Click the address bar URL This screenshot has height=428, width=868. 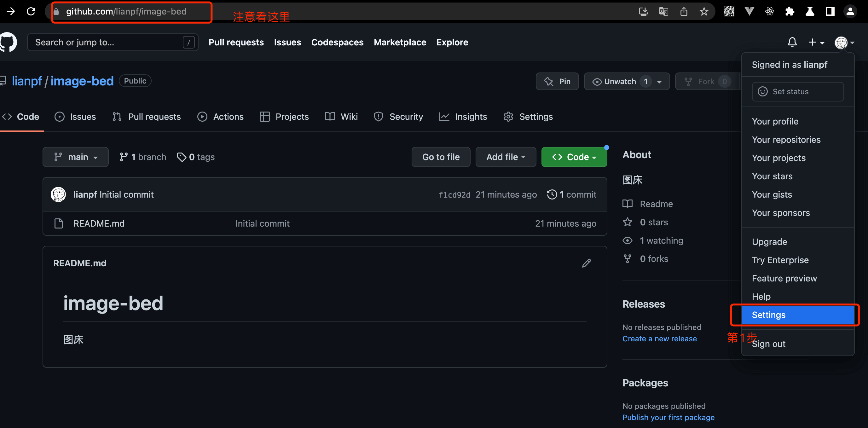(126, 12)
